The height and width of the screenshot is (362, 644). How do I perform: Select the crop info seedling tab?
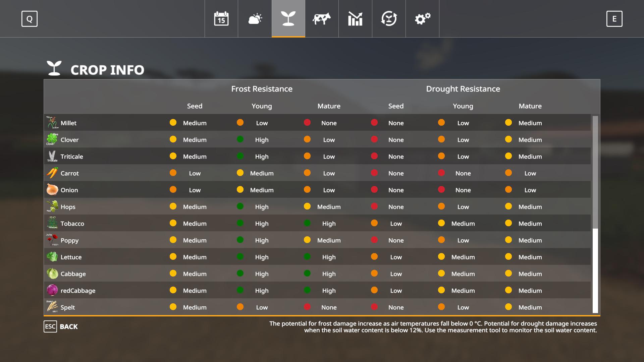288,19
